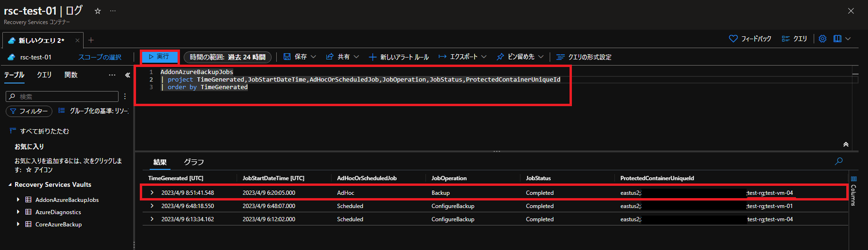Close the 新しいクエリ 2 tab

click(77, 41)
